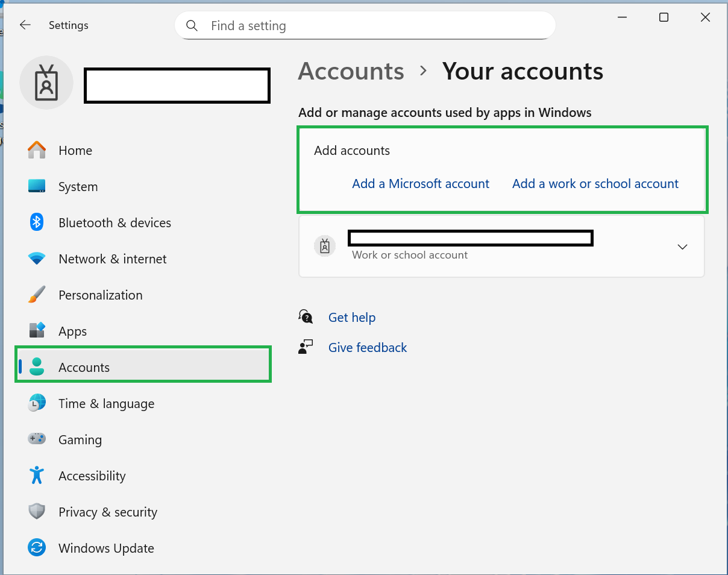Click Add a work or school account
The height and width of the screenshot is (575, 728).
(595, 184)
